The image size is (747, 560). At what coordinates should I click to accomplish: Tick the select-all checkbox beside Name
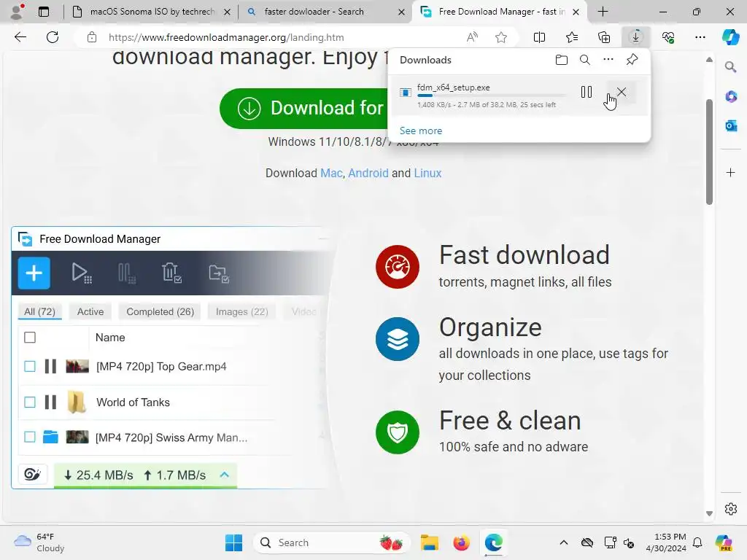tap(30, 338)
